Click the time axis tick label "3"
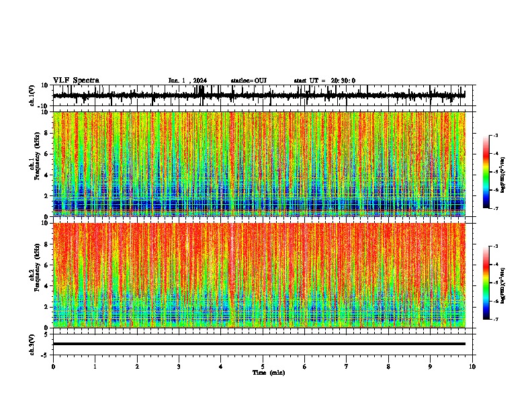 179,367
